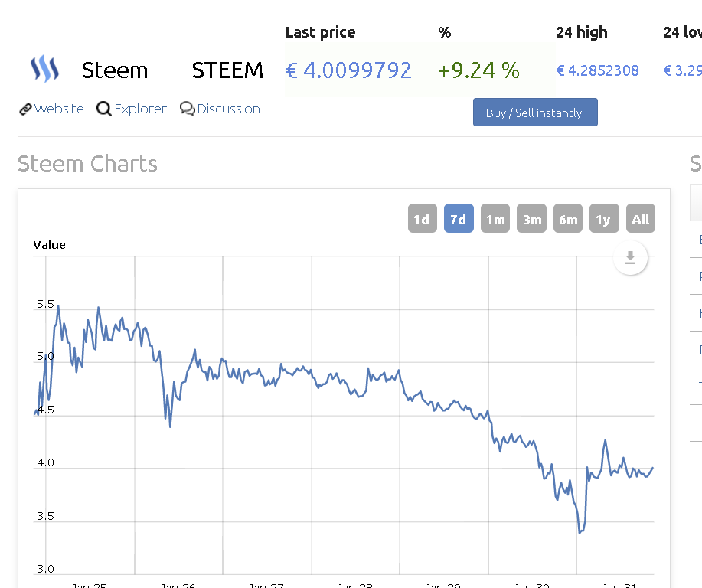The width and height of the screenshot is (702, 588).
Task: Open the Discussion link
Action: pos(228,109)
